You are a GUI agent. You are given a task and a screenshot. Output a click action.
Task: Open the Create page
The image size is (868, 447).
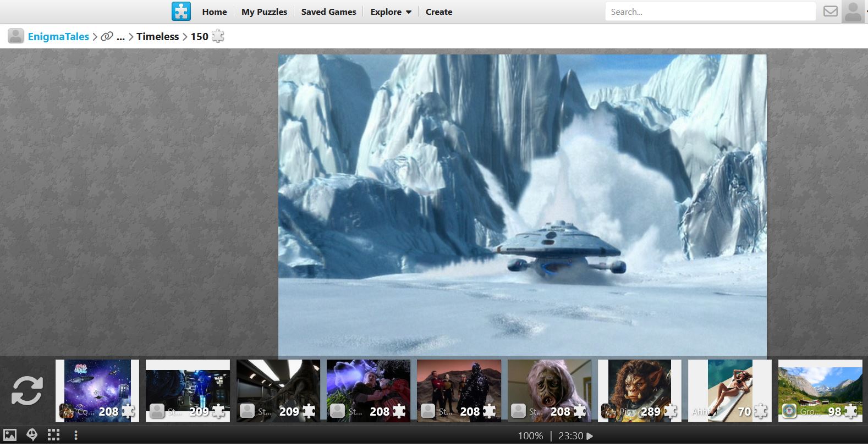pyautogui.click(x=439, y=12)
